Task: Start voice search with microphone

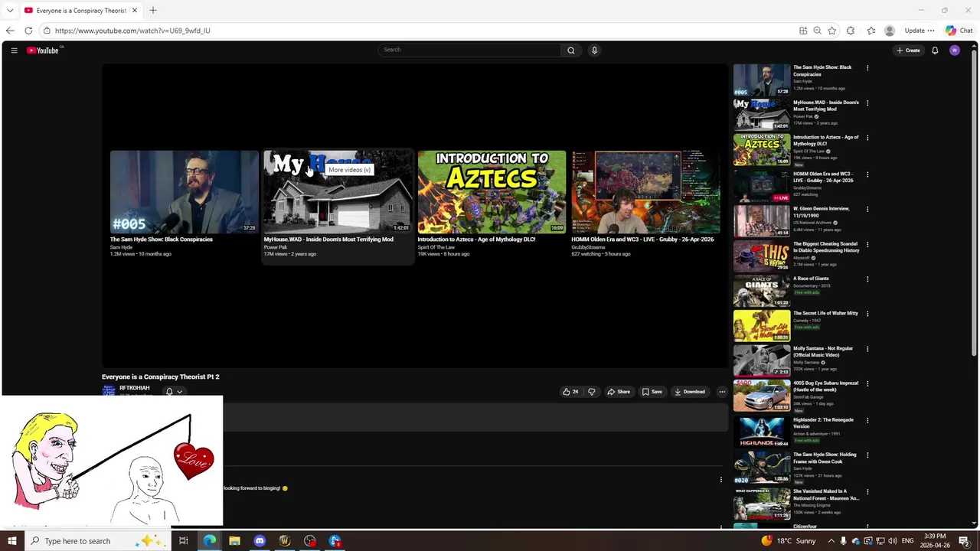Action: [x=594, y=51]
